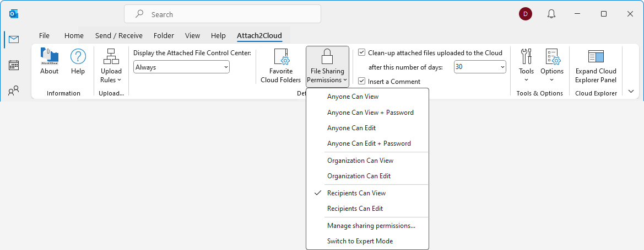Viewport: 644px width, 250px height.
Task: Open the account avatar D
Action: pyautogui.click(x=526, y=14)
